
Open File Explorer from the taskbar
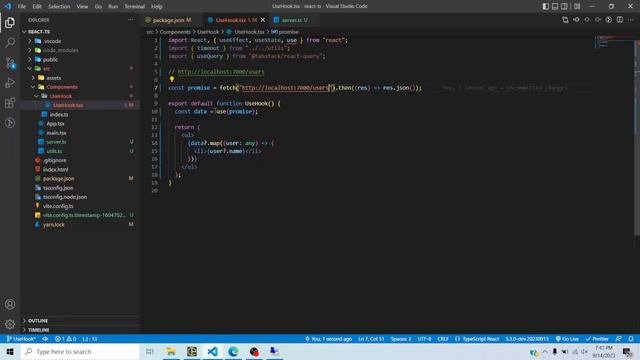(171, 351)
